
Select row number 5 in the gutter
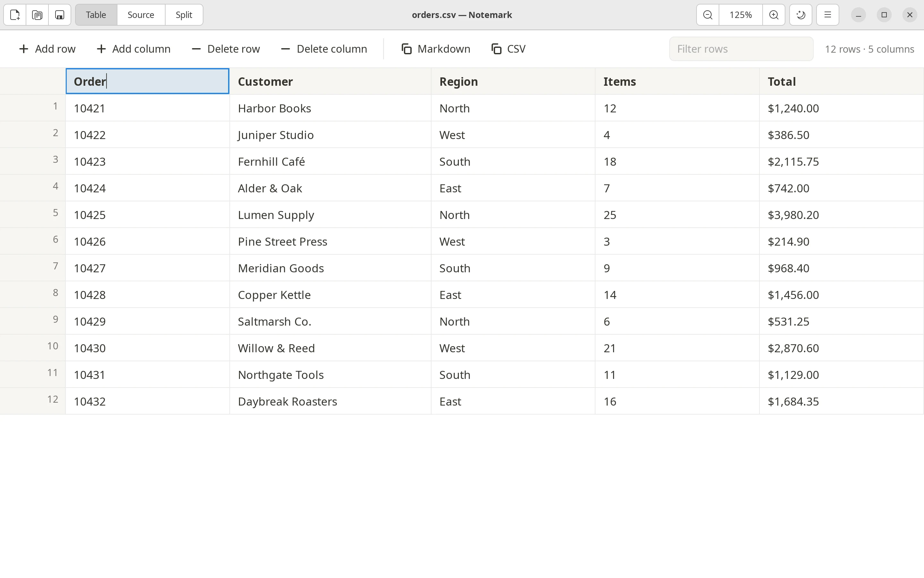pyautogui.click(x=33, y=215)
